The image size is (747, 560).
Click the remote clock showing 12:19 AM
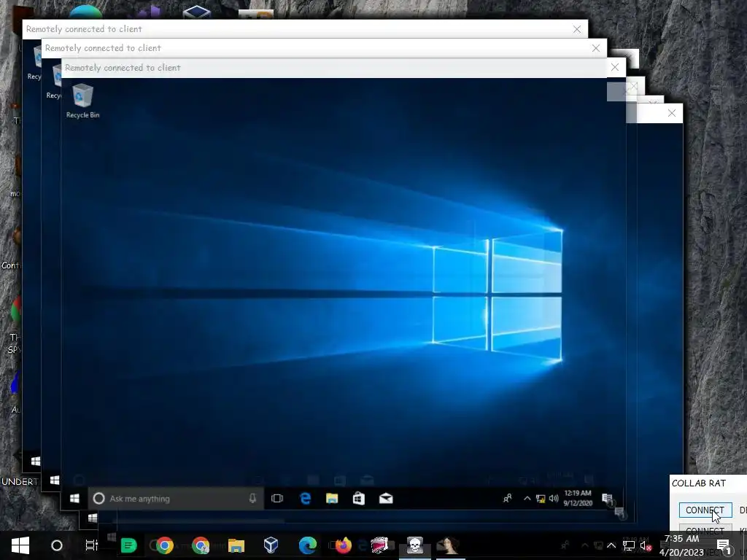coord(578,498)
